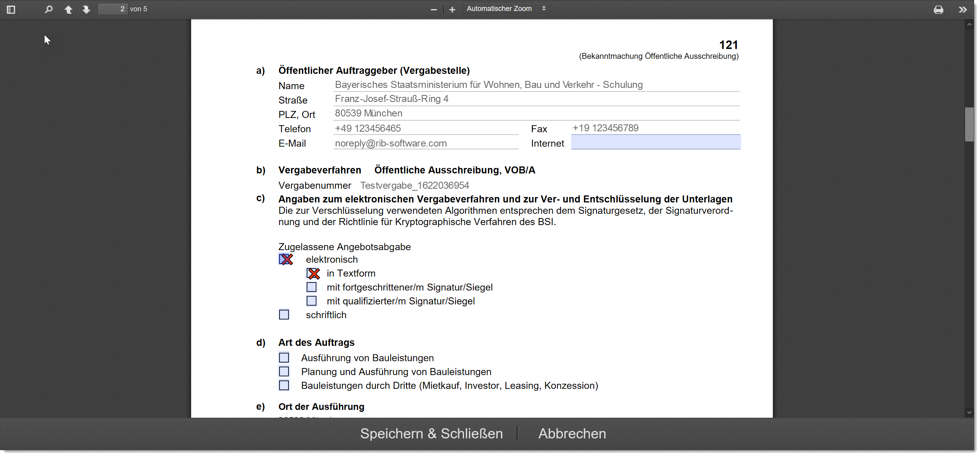Check Bauleistungen durch Dritte checkbox

click(284, 385)
